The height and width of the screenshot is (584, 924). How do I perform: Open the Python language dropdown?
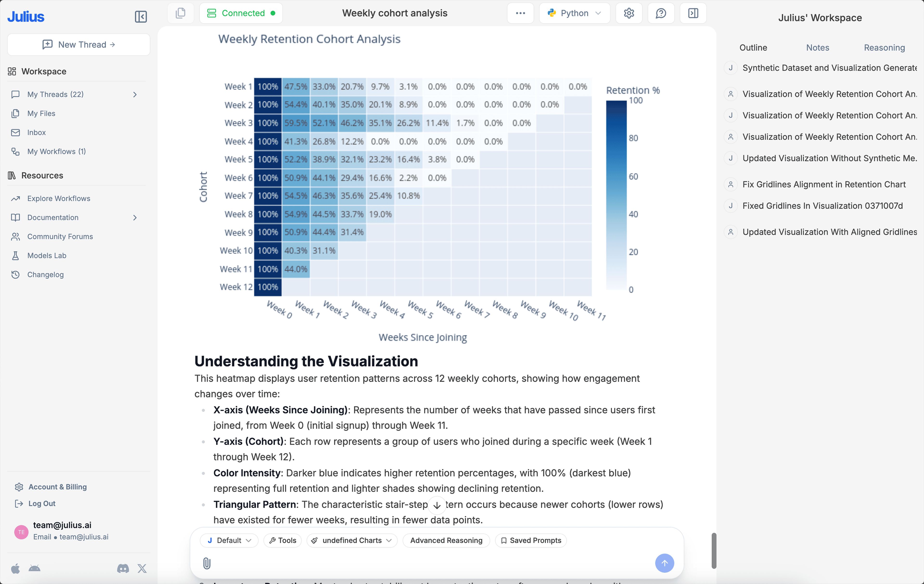(574, 13)
